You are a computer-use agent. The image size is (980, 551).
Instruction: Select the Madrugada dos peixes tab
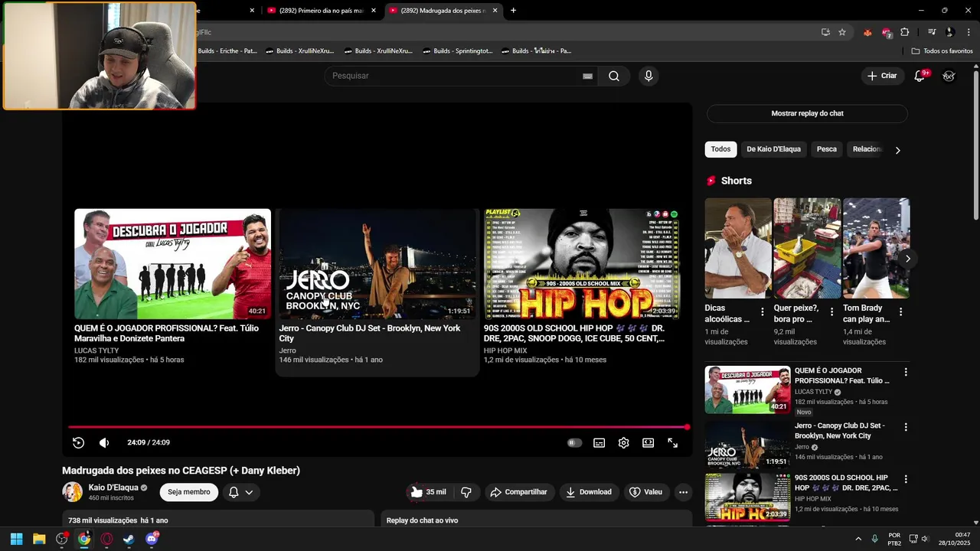443,11
